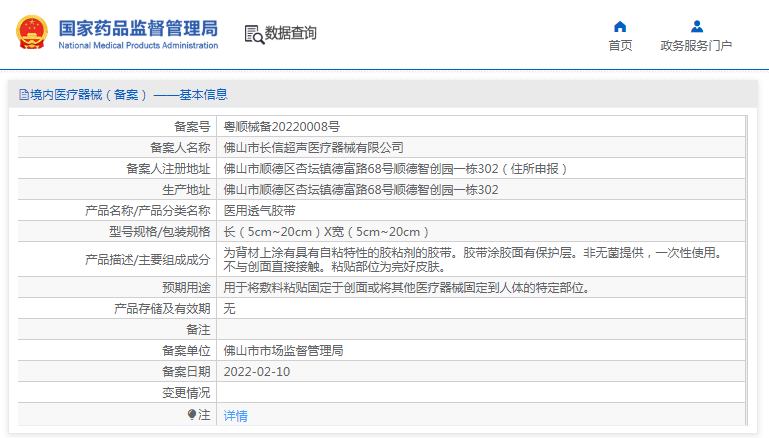Image resolution: width=769 pixels, height=438 pixels.
Task: Select registered address ending 住所申报
Action: click(x=395, y=169)
